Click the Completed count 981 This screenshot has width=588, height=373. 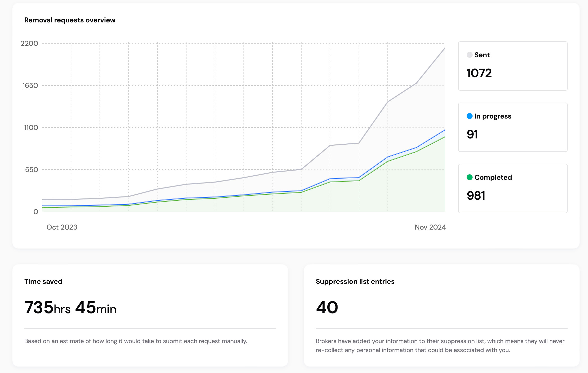coord(476,196)
